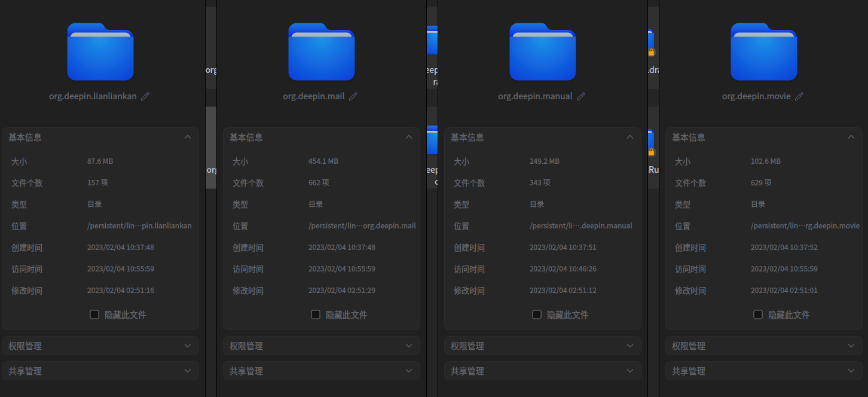Viewport: 868px width, 397px height.
Task: Click the rename pencil beside org.deepin.lianliankan
Action: coord(145,96)
